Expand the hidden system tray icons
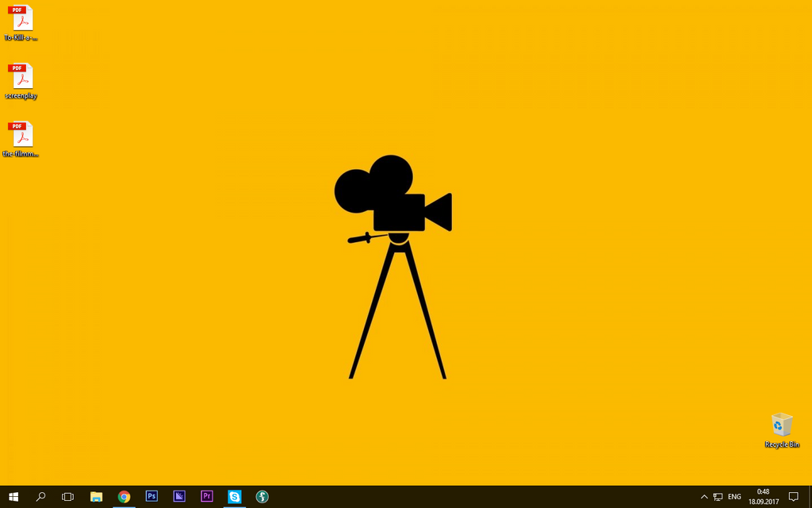The width and height of the screenshot is (812, 508). [x=703, y=497]
